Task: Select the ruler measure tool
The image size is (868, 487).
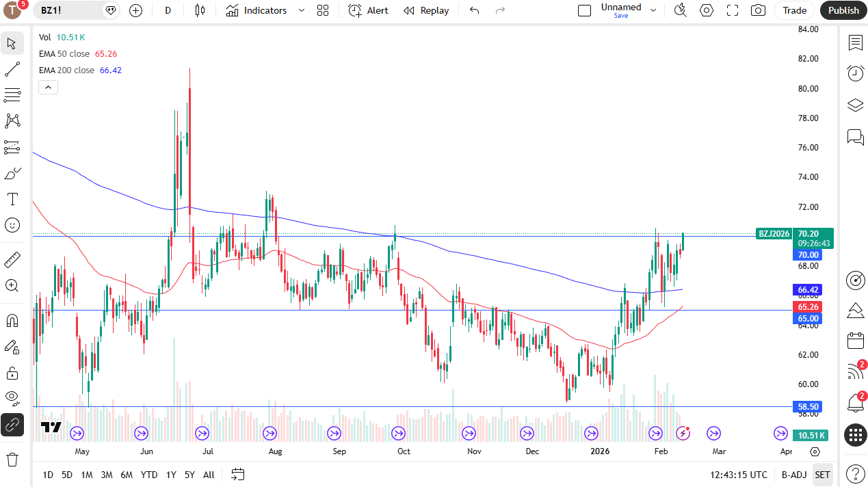Action: (12, 259)
